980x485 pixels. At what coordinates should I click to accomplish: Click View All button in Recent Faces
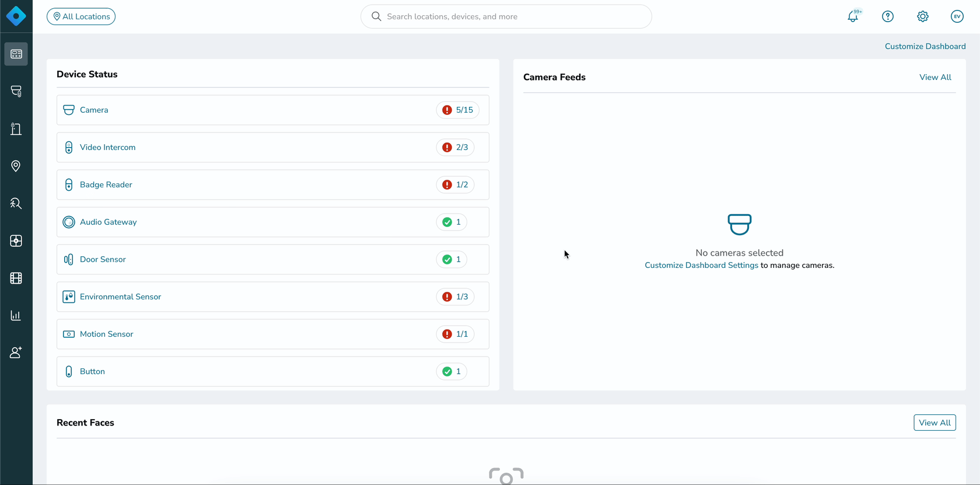click(935, 423)
